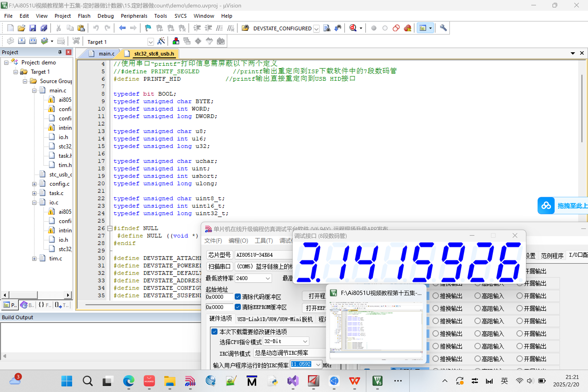Click the Save All toolbar icon
This screenshot has width=588, height=392.
tap(44, 28)
